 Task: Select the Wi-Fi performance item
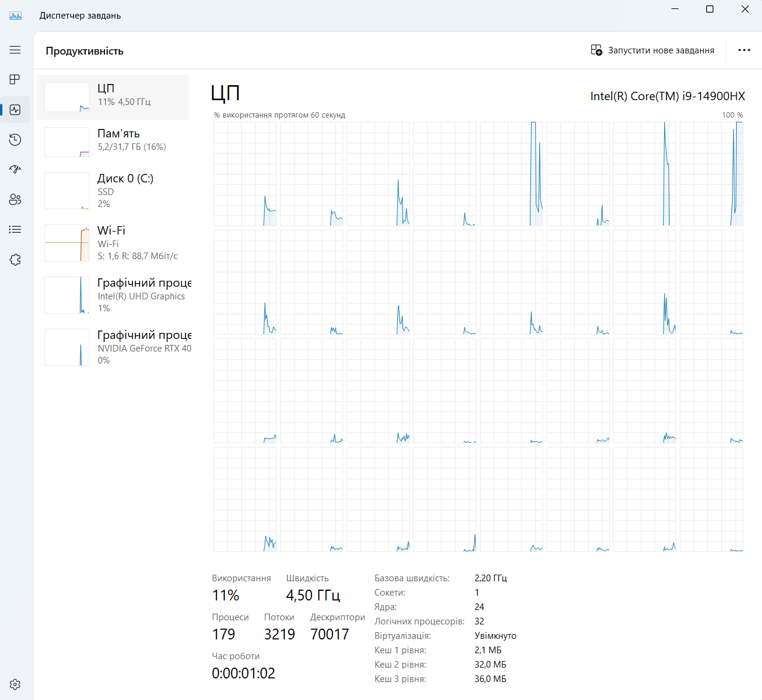(113, 243)
